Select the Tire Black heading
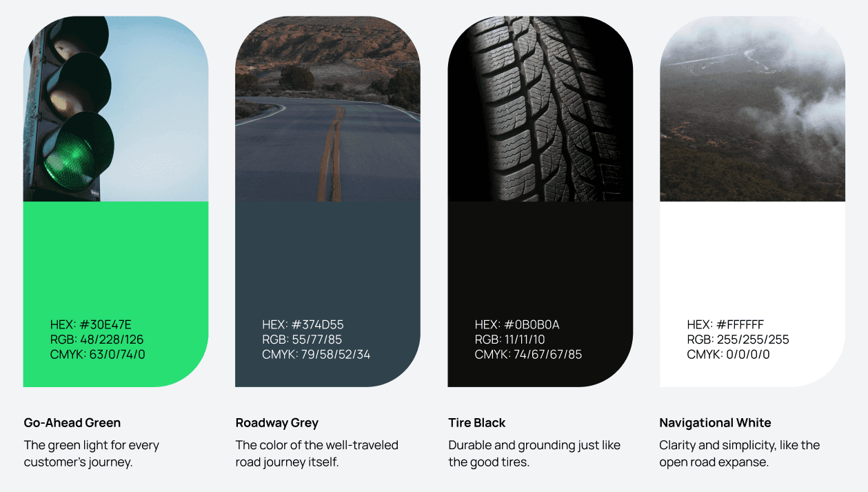The image size is (868, 492). click(x=477, y=423)
